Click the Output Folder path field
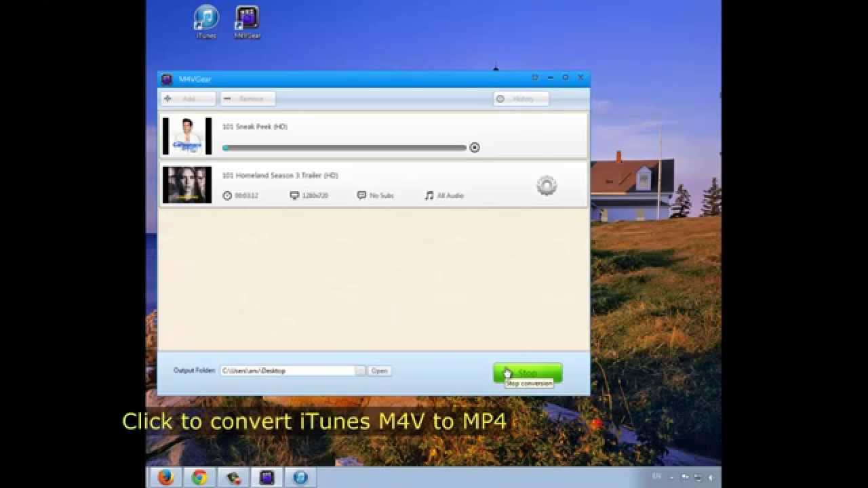Viewport: 868px width, 488px height. (288, 371)
